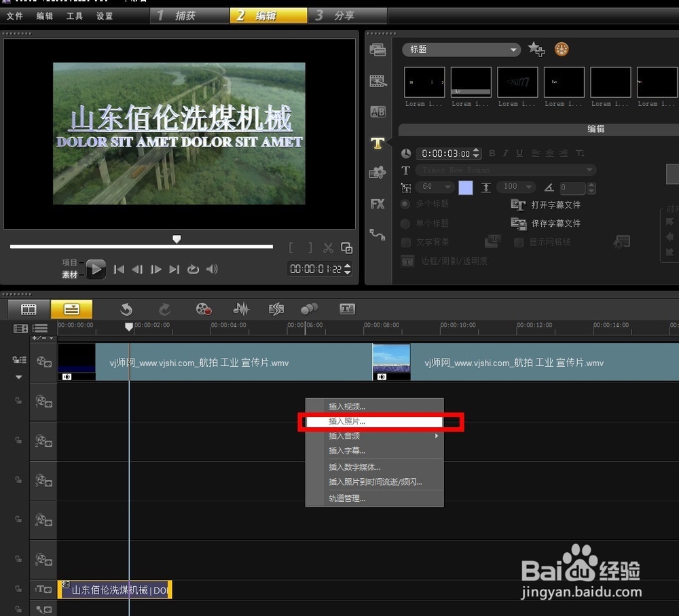Screen dimensions: 679x616
Task: Open the 标题 library category dropdown
Action: pyautogui.click(x=461, y=50)
